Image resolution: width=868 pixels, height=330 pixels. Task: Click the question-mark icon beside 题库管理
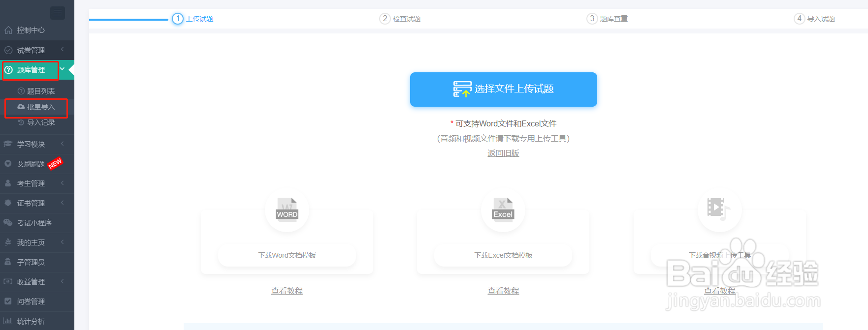(x=8, y=70)
